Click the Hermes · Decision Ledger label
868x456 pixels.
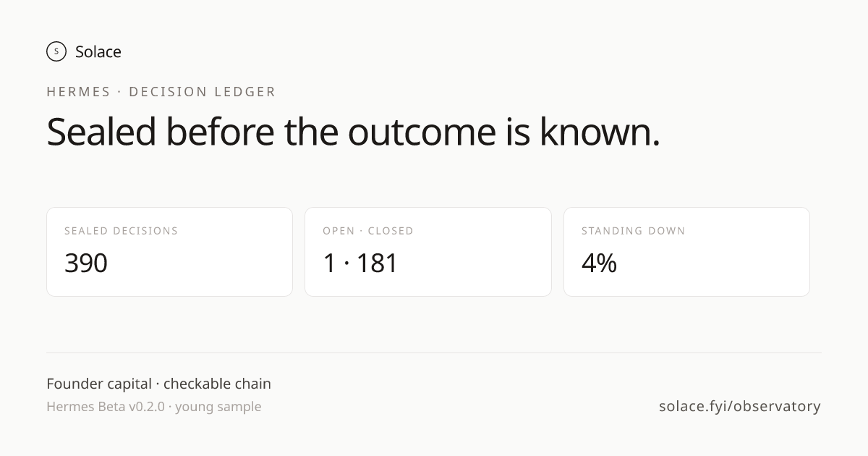tap(161, 92)
